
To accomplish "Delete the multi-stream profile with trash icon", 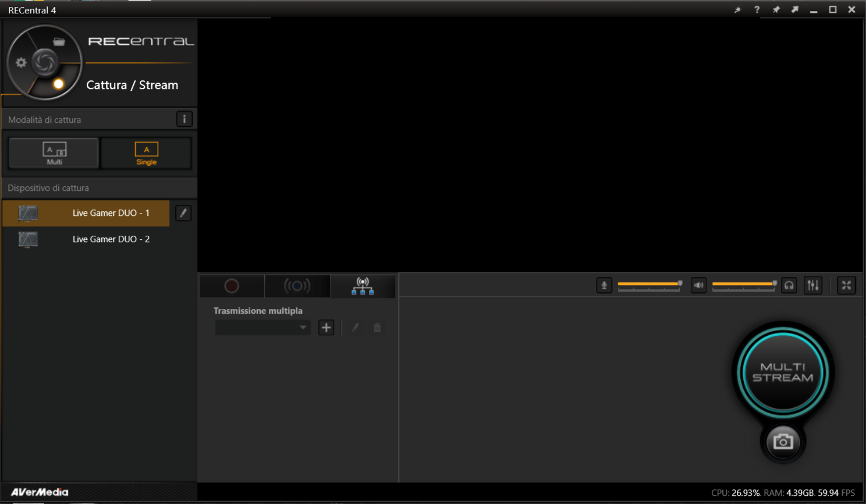I will (377, 328).
